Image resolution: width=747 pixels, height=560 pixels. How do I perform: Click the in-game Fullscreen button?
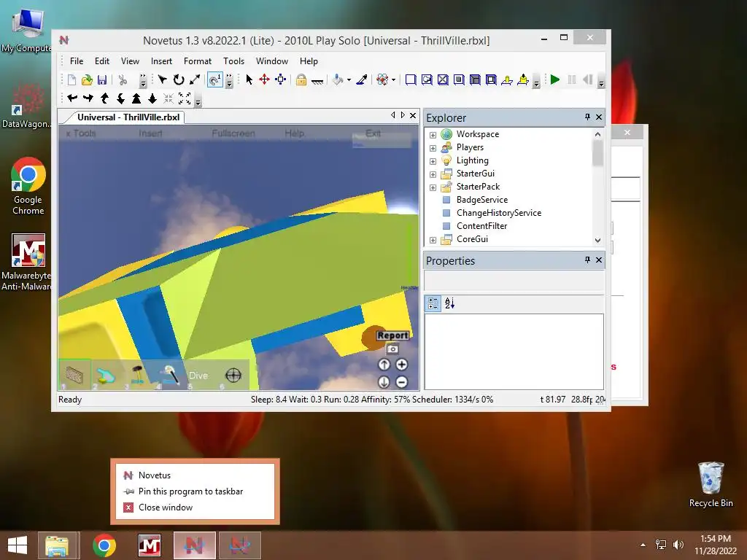tap(233, 133)
